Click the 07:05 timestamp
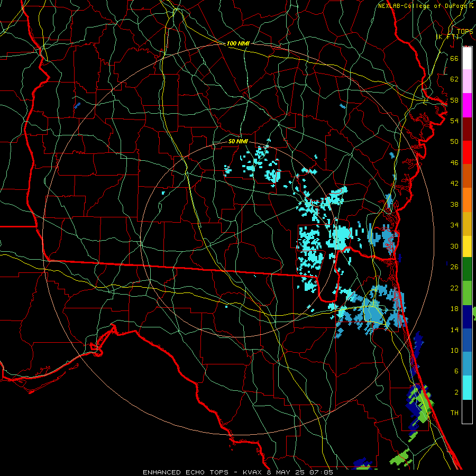The height and width of the screenshot is (476, 476). coord(322,472)
